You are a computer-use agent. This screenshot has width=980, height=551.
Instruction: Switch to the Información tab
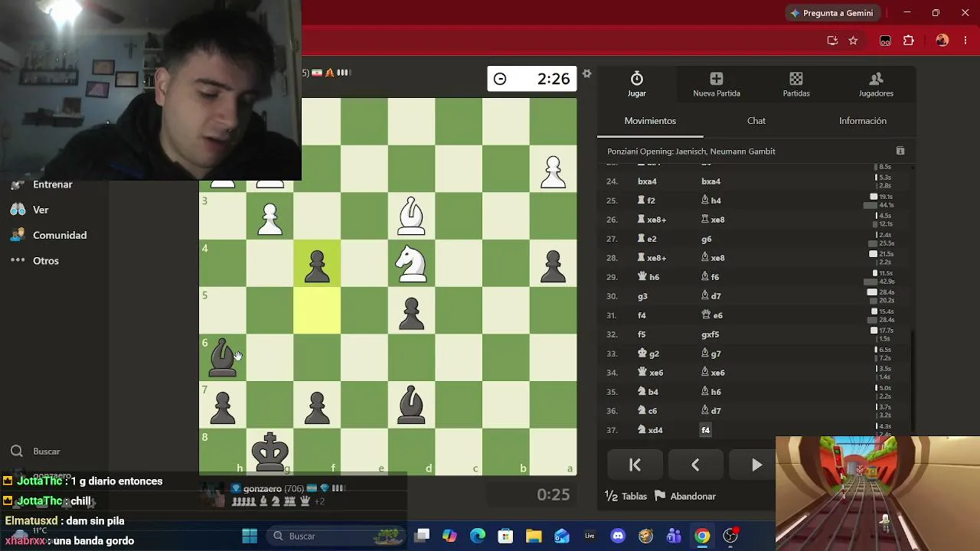click(863, 121)
